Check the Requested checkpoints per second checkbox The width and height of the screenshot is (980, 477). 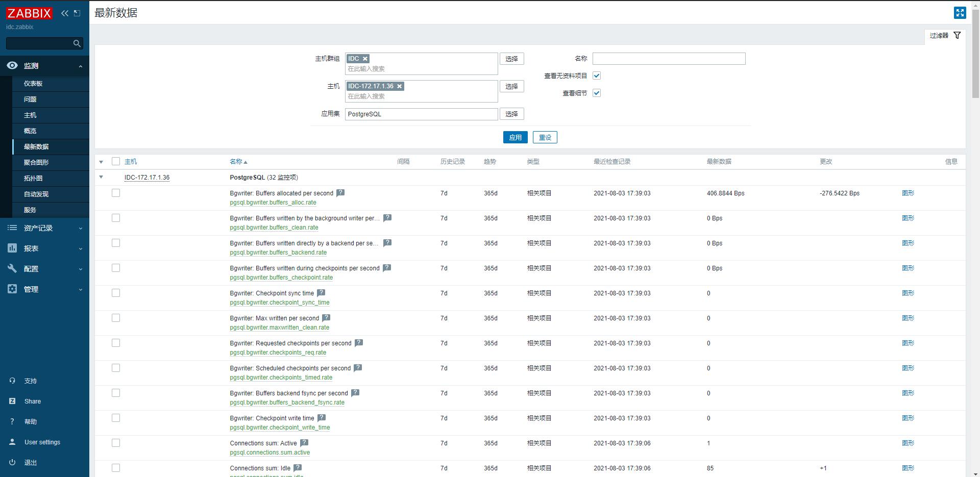tap(116, 343)
